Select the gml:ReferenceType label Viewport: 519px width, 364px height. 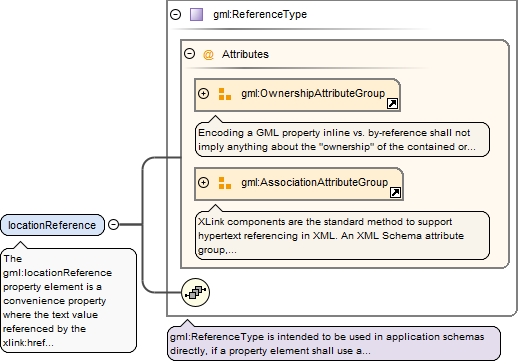[x=260, y=14]
